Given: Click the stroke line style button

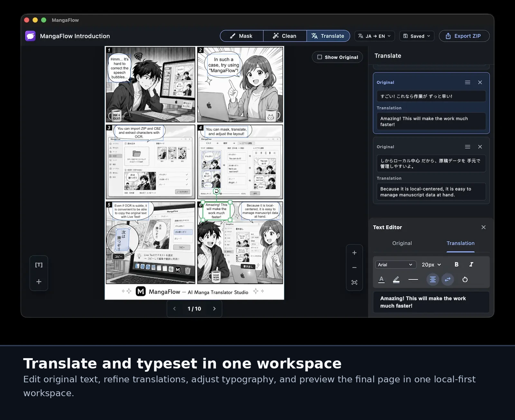Looking at the screenshot, I should point(413,280).
